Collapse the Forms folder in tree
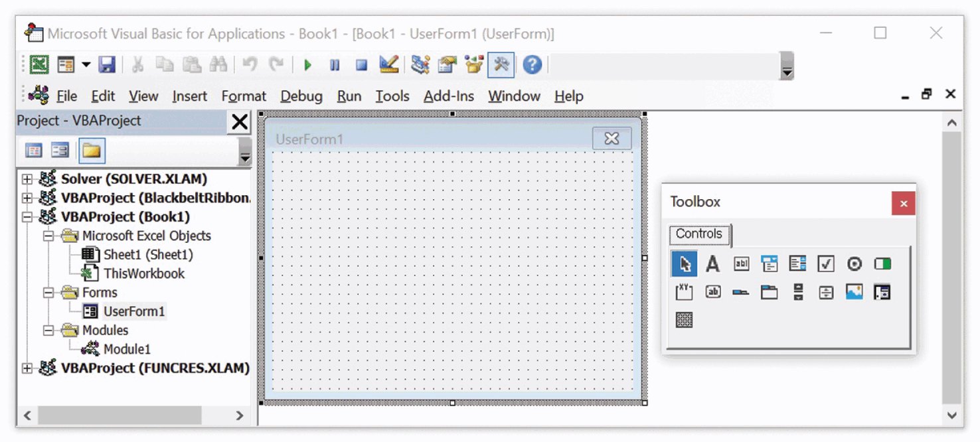Image resolution: width=980 pixels, height=442 pixels. point(48,293)
